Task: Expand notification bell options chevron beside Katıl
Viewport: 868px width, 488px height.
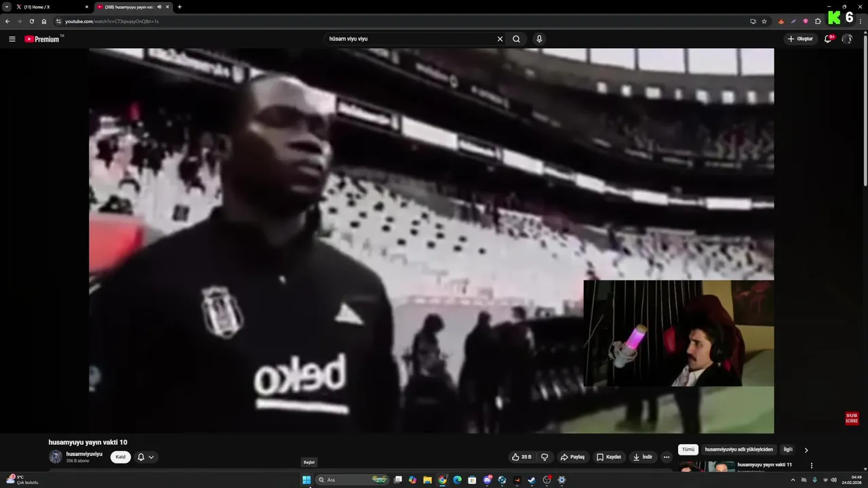Action: 151,457
